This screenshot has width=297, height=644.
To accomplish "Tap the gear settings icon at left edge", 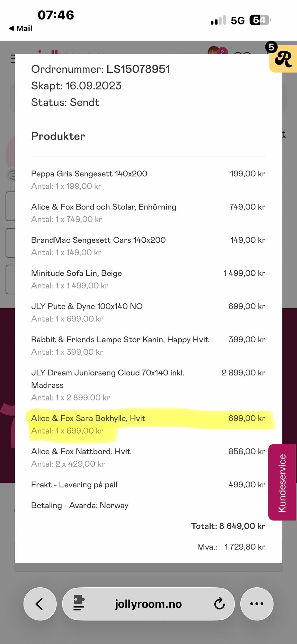I will click(x=11, y=175).
